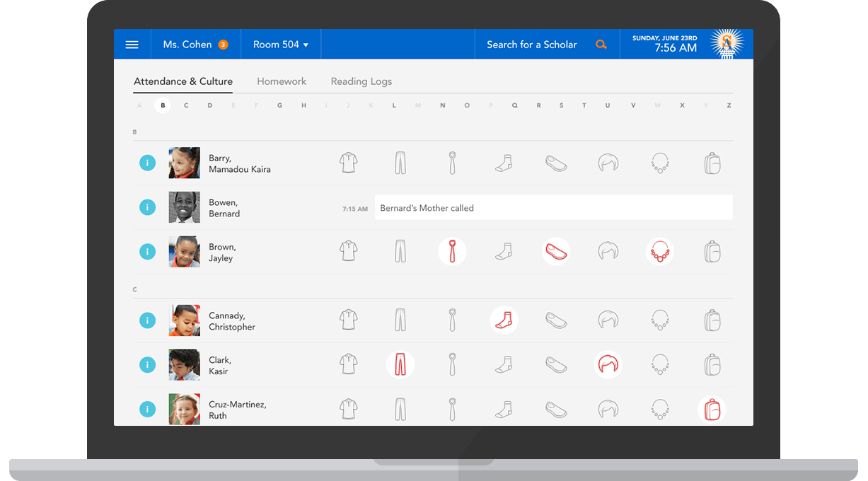This screenshot has width=868, height=481.
Task: Switch to the Homework tab
Action: click(282, 81)
